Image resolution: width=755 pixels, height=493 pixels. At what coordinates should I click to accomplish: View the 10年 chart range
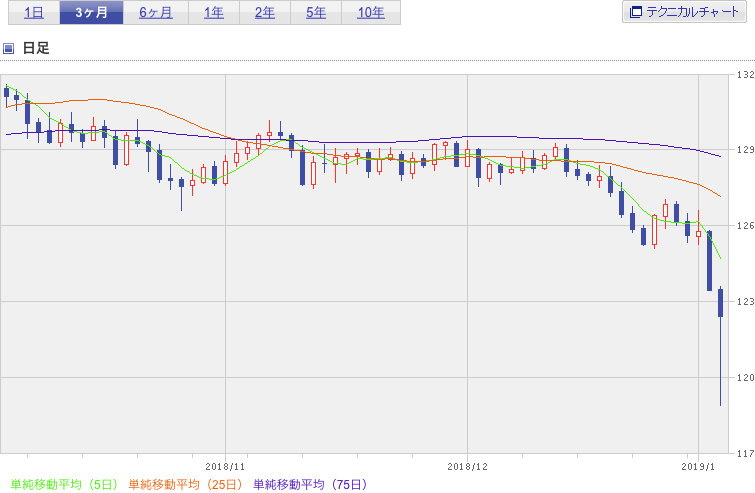coord(371,13)
